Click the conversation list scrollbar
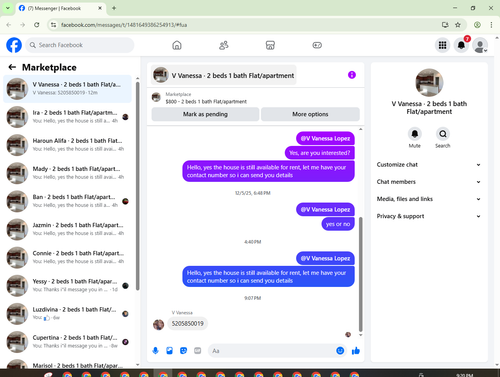This screenshot has height=377, width=500. tap(138, 186)
